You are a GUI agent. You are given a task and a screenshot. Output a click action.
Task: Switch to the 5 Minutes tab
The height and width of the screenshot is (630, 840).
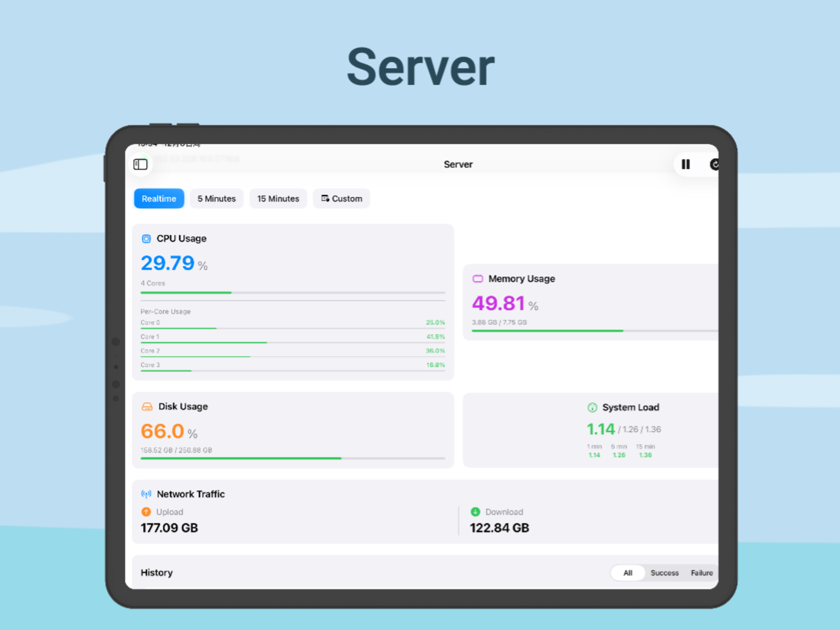[x=216, y=198]
